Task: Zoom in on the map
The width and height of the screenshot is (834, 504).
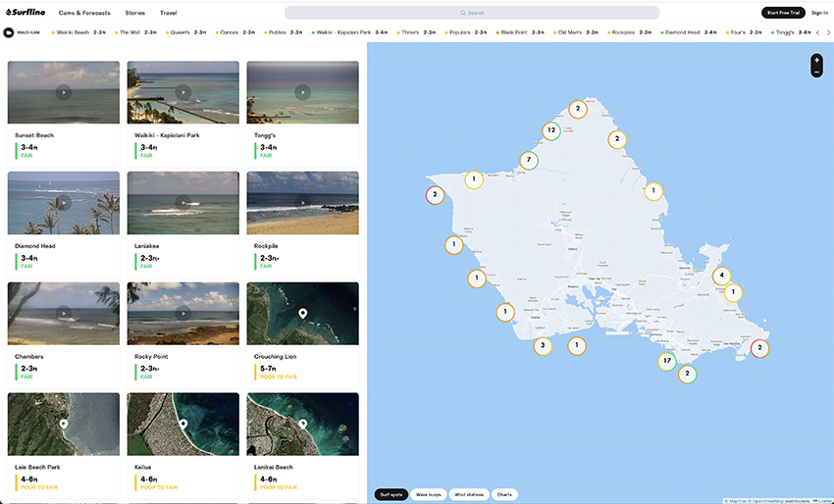Action: [x=816, y=60]
